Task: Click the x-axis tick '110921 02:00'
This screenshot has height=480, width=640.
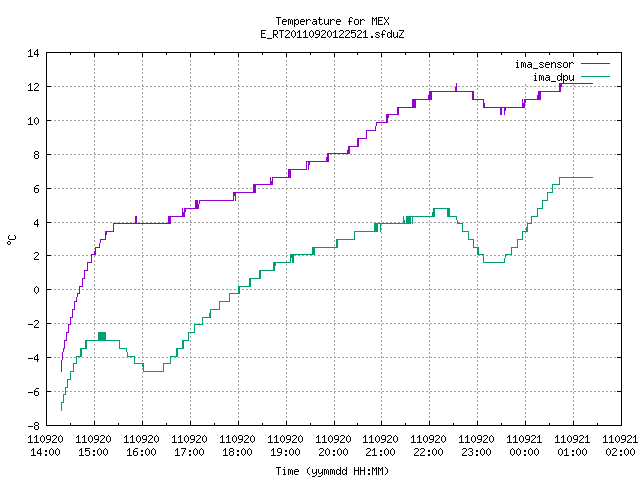Action: click(x=620, y=446)
